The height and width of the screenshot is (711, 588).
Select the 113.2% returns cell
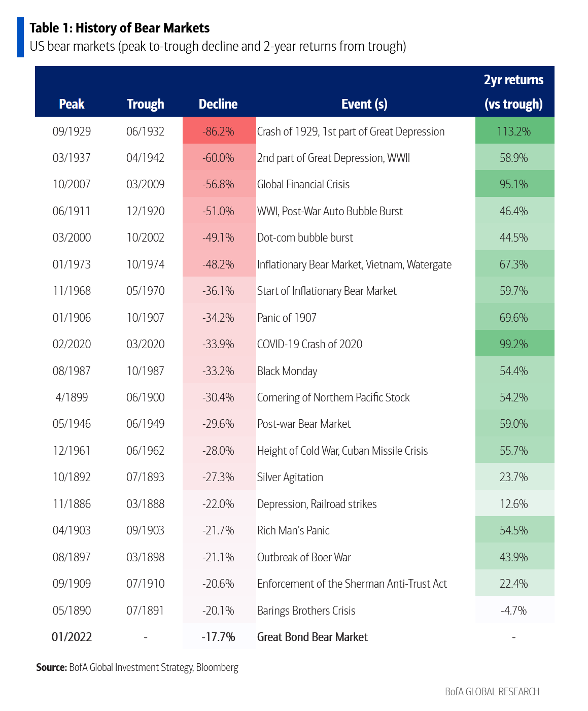tap(514, 131)
